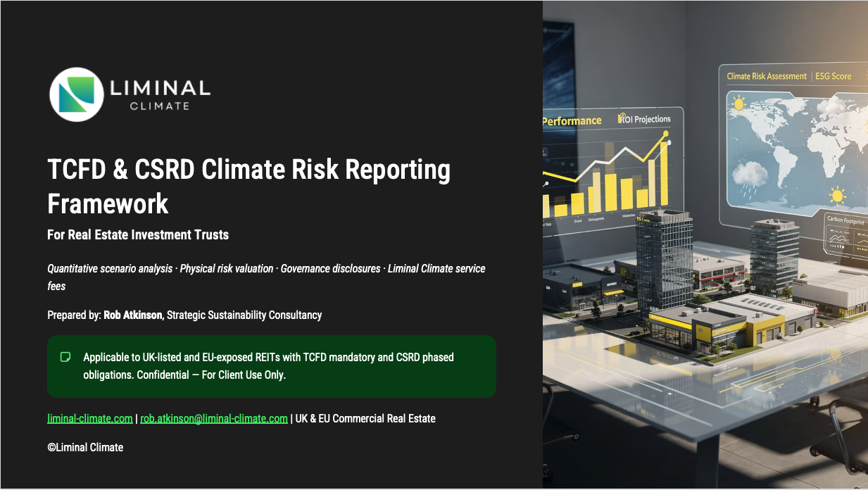
Task: Click the Liminal Climate circular logo
Action: pos(77,95)
